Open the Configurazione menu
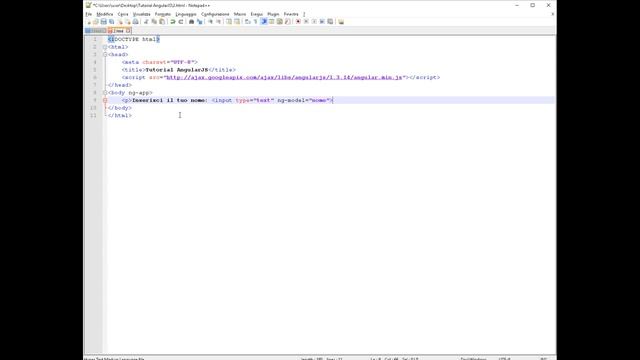 tap(215, 14)
